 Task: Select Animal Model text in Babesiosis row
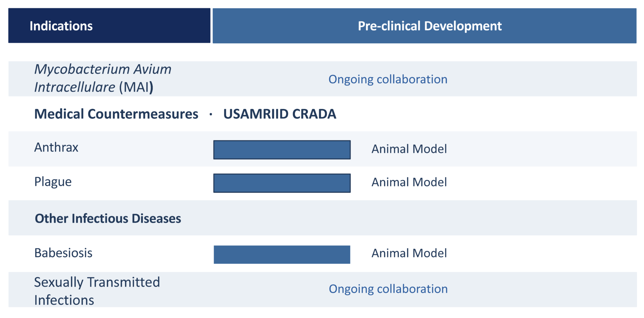tap(409, 253)
